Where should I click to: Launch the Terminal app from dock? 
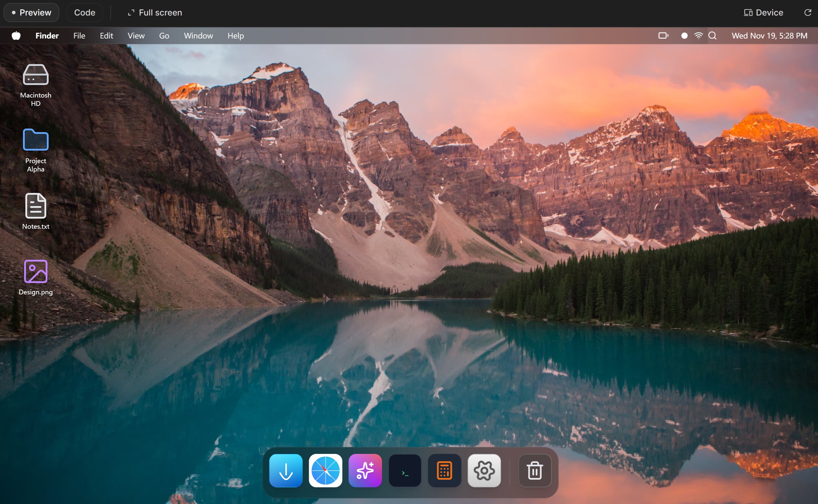click(405, 470)
